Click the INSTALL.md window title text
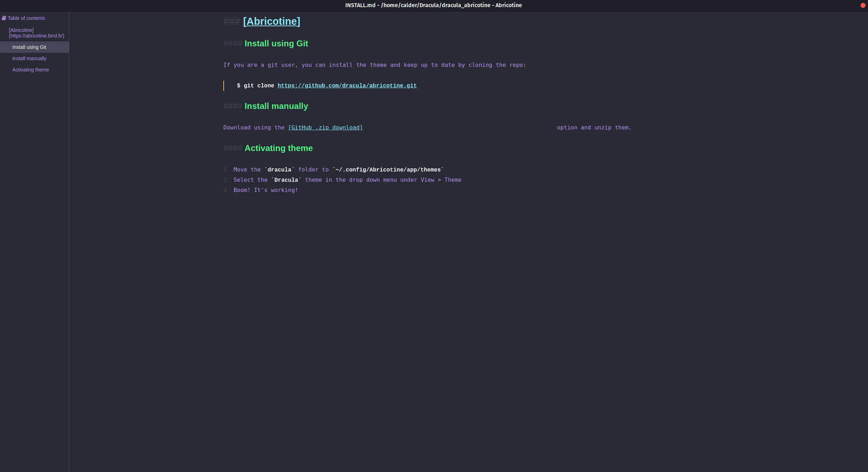The height and width of the screenshot is (472, 868). pyautogui.click(x=434, y=5)
